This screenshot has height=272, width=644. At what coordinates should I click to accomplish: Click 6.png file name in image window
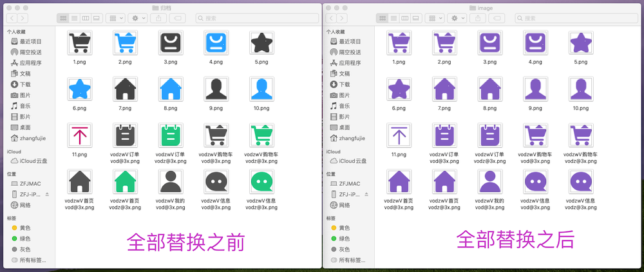[x=399, y=108]
